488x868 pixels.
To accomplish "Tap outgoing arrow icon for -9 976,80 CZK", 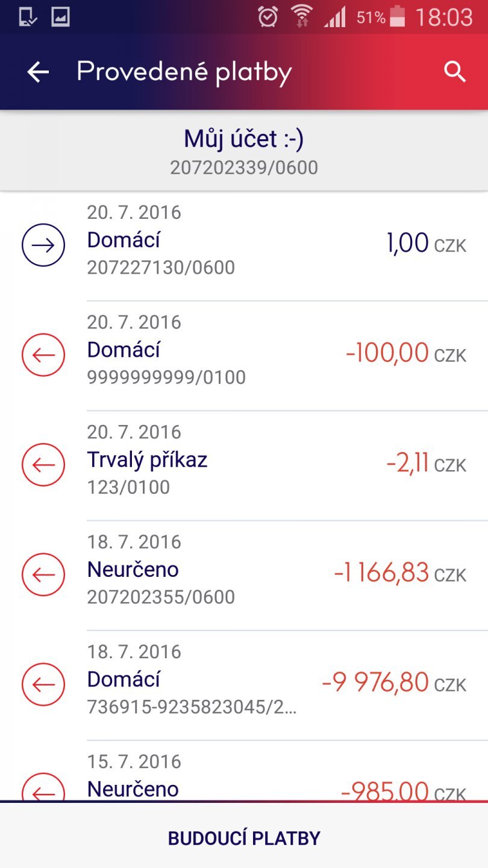I will [x=43, y=684].
